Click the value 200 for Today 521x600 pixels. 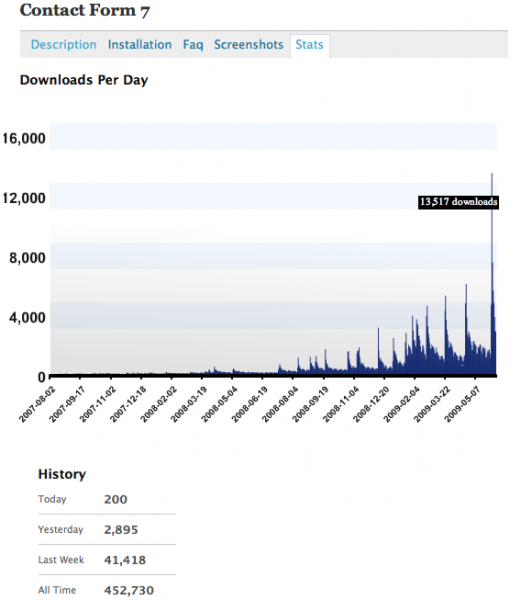pos(116,499)
